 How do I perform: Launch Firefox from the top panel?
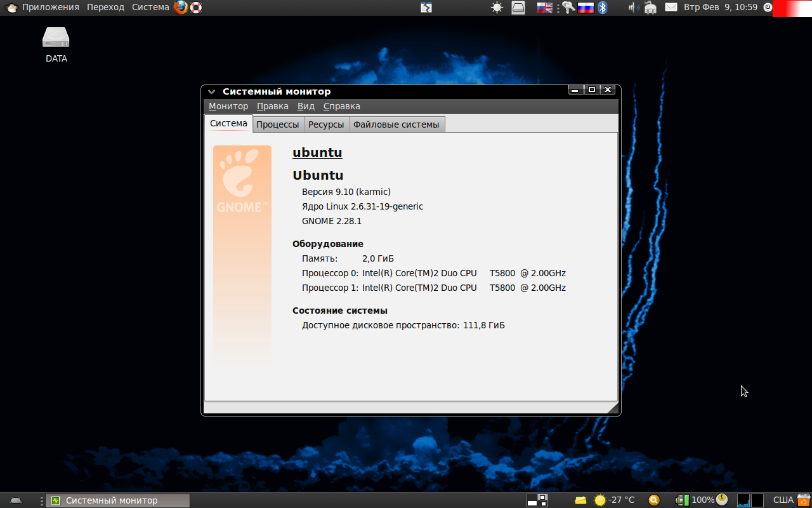(x=181, y=8)
